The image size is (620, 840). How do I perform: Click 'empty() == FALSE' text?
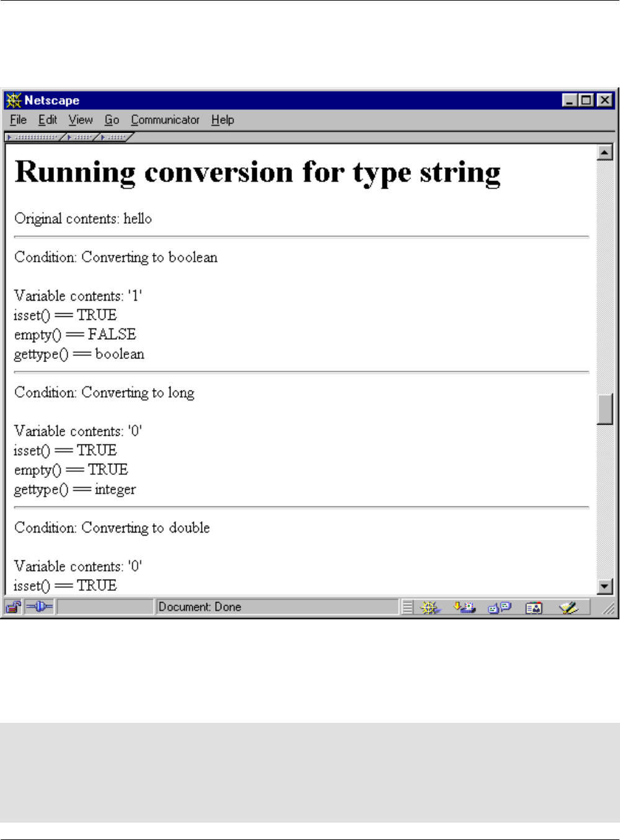pyautogui.click(x=75, y=335)
